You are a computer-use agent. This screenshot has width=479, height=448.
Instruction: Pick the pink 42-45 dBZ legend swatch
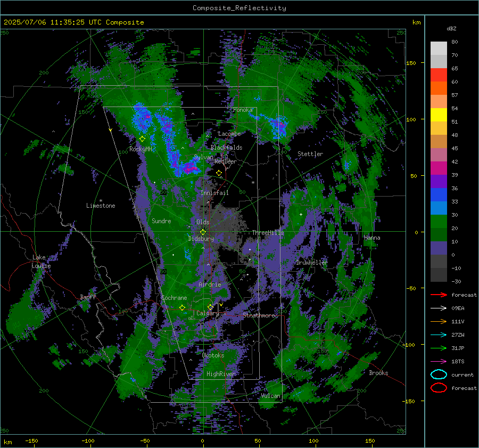coord(439,155)
